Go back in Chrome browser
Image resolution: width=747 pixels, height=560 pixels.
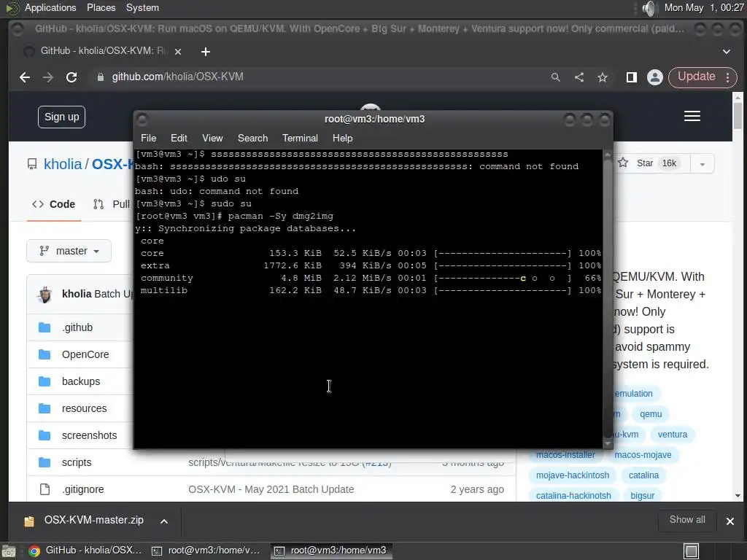(x=25, y=77)
